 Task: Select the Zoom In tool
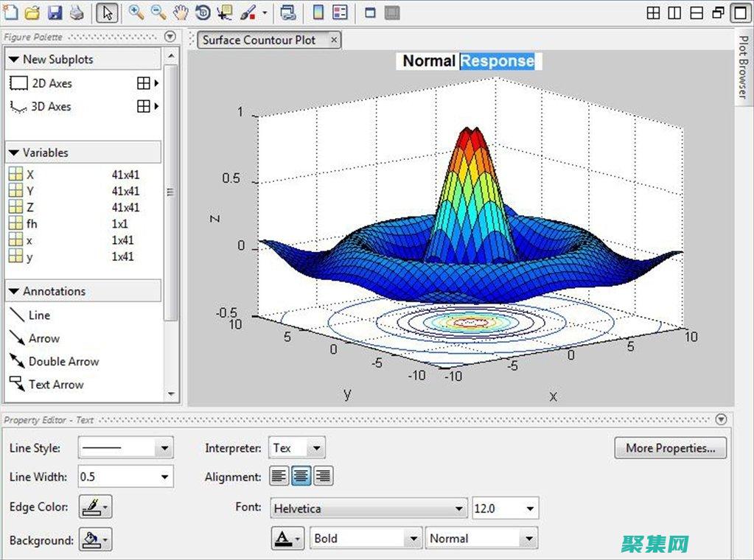[x=135, y=13]
